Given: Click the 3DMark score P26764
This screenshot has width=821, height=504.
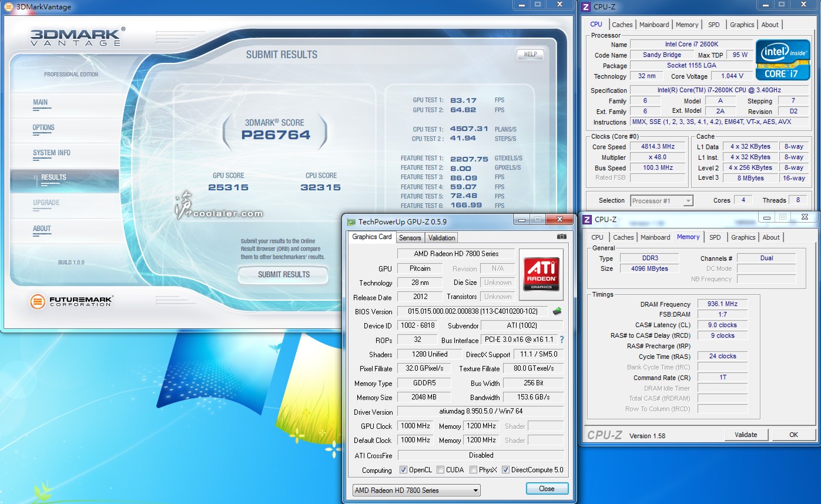Looking at the screenshot, I should (x=276, y=135).
